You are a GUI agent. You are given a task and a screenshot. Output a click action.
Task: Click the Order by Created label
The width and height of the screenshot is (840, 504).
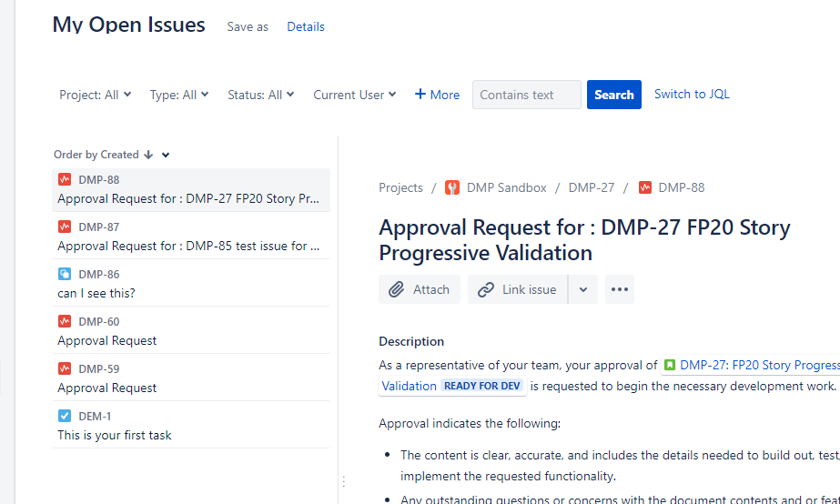pyautogui.click(x=96, y=155)
